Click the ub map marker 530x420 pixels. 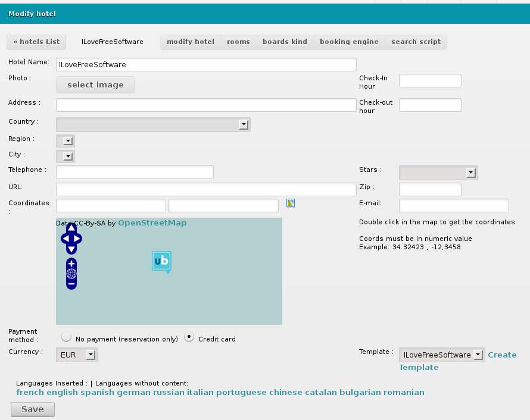[161, 262]
